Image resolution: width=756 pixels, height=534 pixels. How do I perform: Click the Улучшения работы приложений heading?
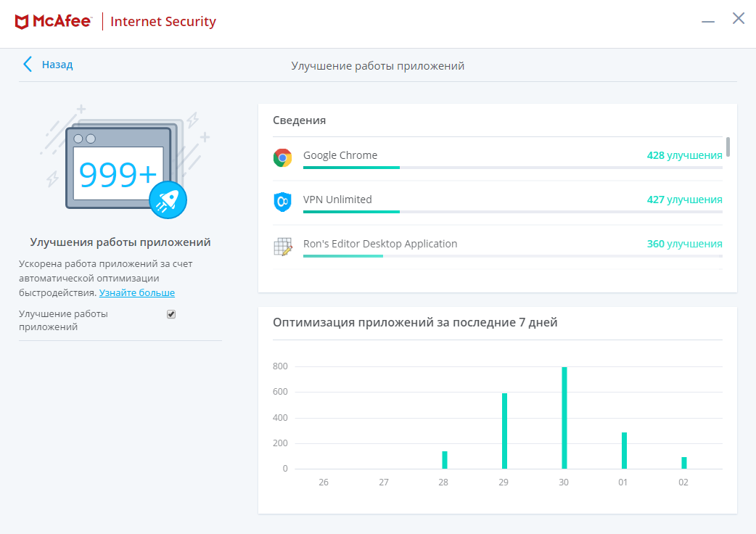[120, 242]
